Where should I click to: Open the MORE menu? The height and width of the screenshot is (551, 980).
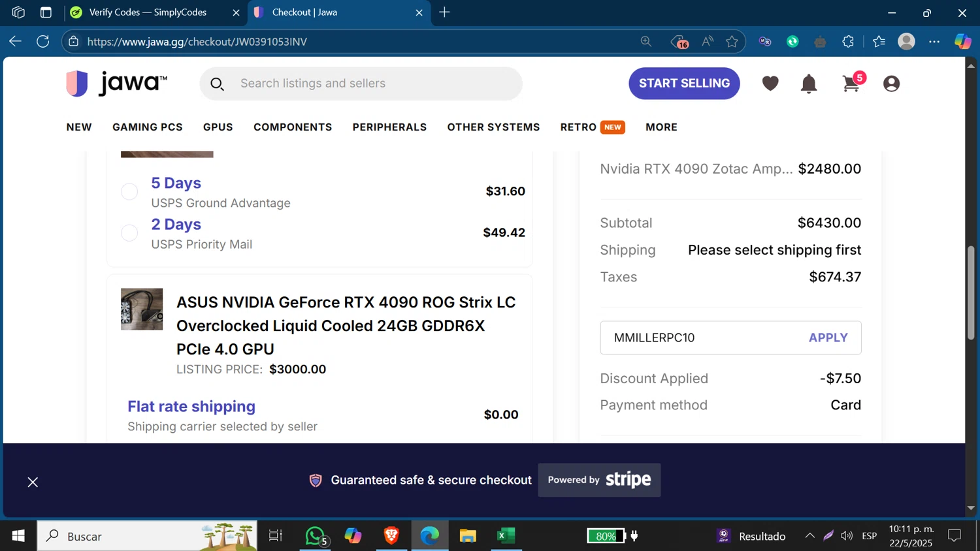[661, 127]
